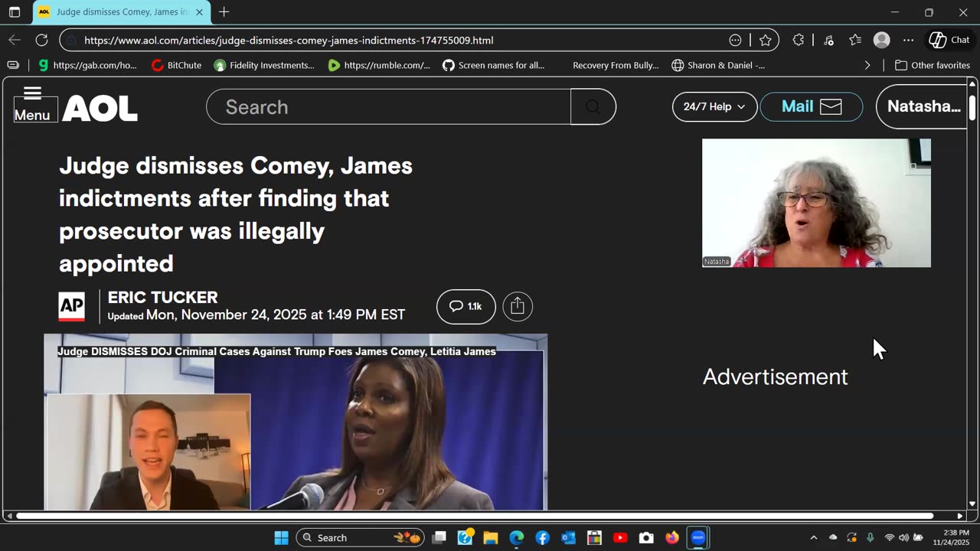980x551 pixels.
Task: Switch to Zoom on the taskbar
Action: click(698, 537)
